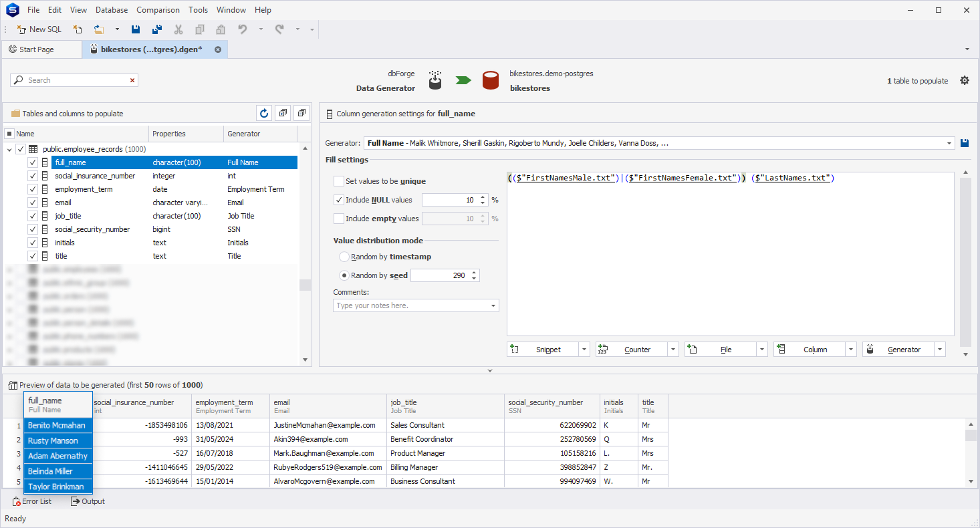Click the refresh tables icon
The image size is (980, 528).
[x=264, y=114]
